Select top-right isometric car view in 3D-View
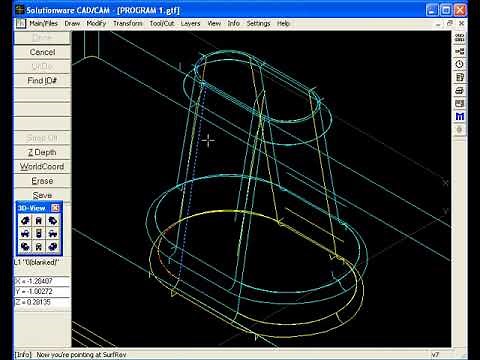This screenshot has width=480, height=360. click(53, 220)
